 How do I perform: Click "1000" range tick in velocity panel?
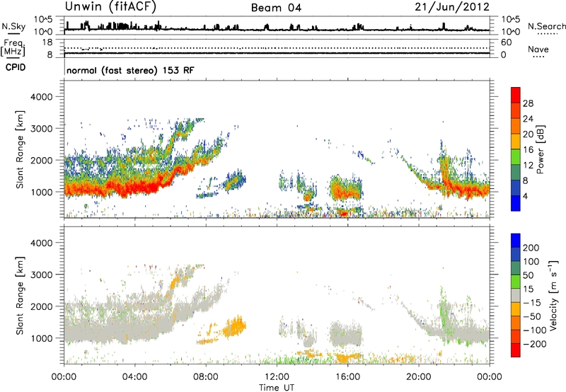tap(41, 338)
